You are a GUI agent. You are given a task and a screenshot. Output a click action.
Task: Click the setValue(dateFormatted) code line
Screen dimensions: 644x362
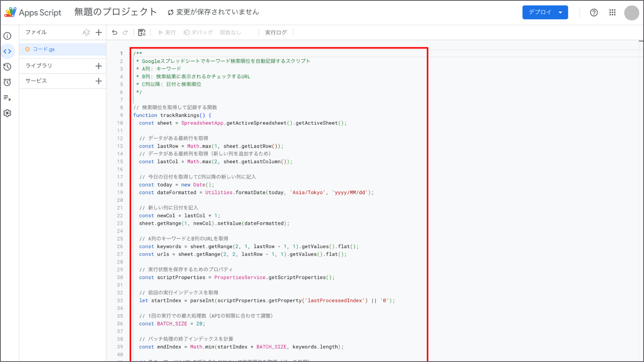[x=214, y=223]
